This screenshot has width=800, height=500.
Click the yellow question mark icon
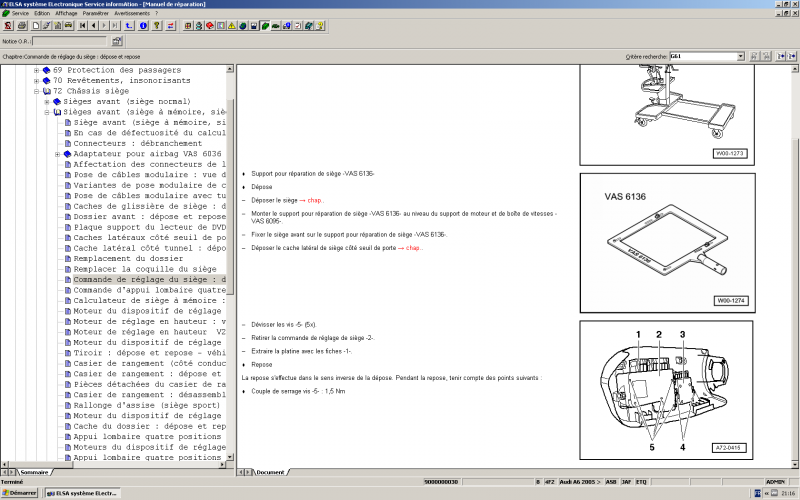pyautogui.click(x=319, y=25)
